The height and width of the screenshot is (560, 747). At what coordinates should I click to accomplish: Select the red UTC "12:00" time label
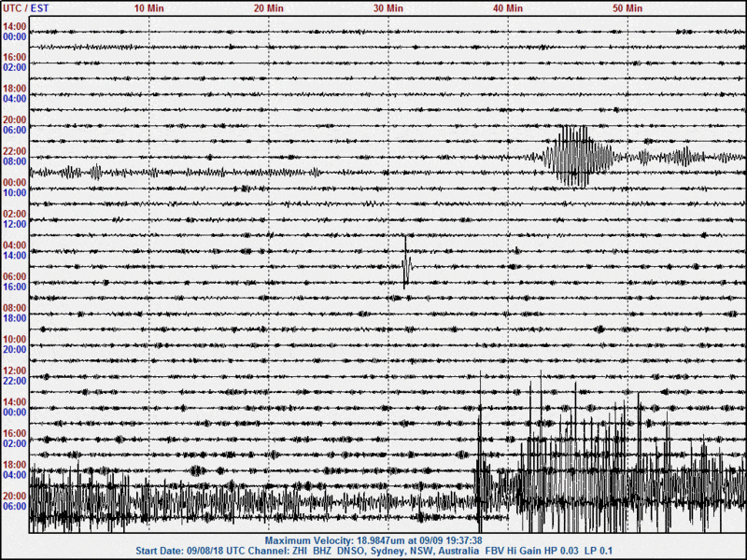tap(15, 371)
